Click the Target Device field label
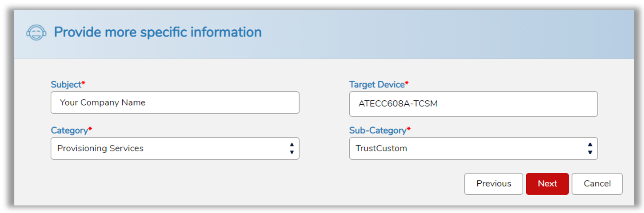644x213 pixels. pyautogui.click(x=376, y=84)
